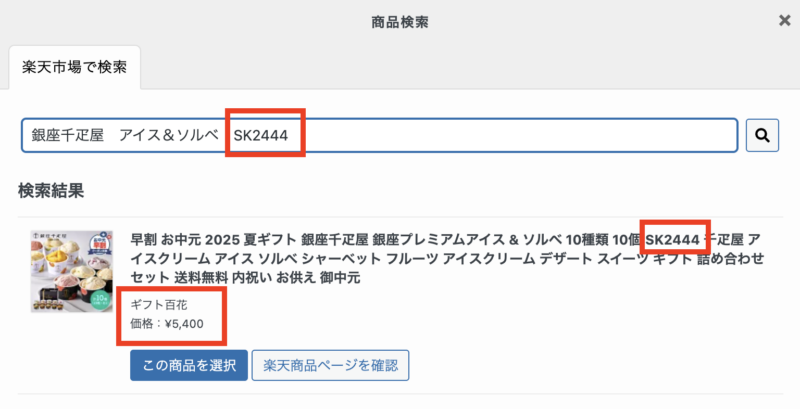Focus the product search input field

pyautogui.click(x=380, y=135)
